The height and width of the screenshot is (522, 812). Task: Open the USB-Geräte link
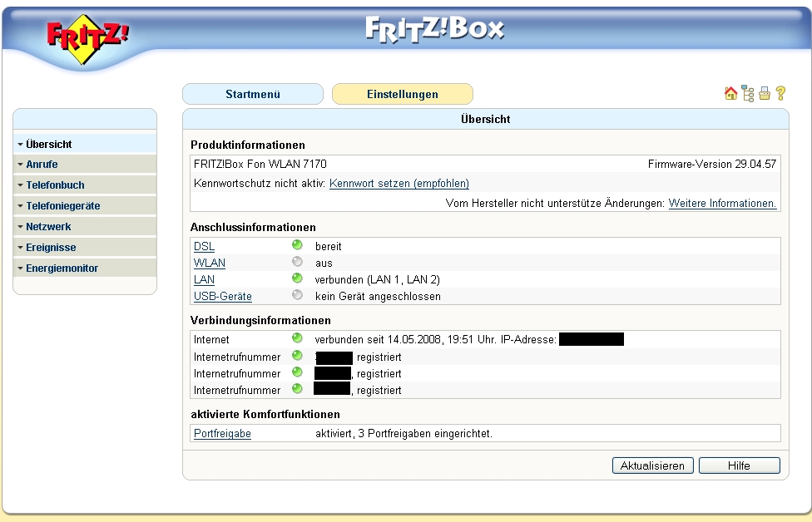pyautogui.click(x=222, y=297)
